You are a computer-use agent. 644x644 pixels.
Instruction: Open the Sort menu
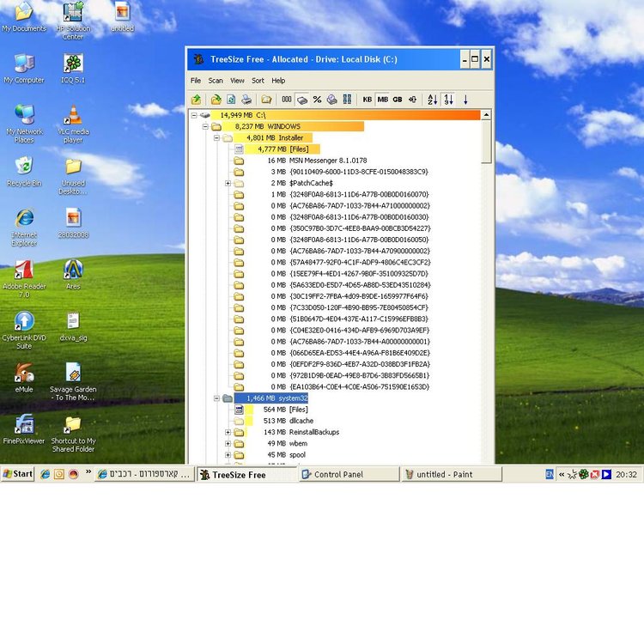click(258, 81)
